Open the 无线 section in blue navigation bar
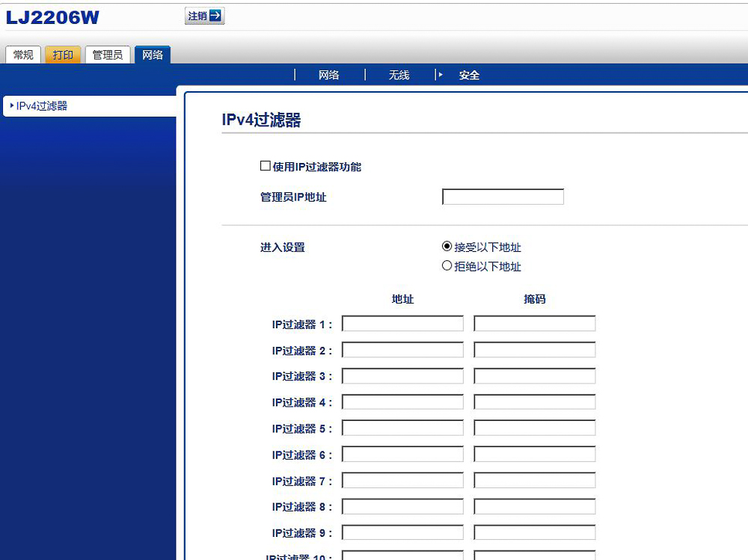Viewport: 748px width, 560px height. click(x=399, y=75)
